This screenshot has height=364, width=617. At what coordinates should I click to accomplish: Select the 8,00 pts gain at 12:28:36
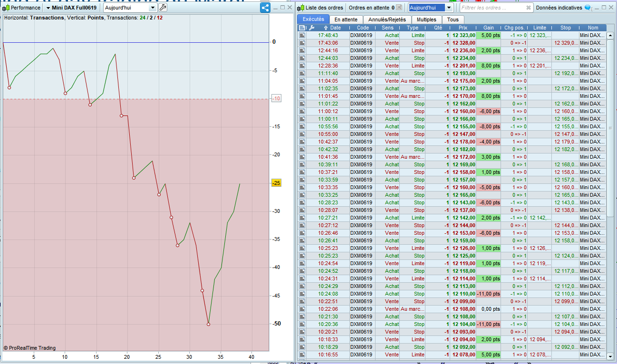click(x=489, y=66)
